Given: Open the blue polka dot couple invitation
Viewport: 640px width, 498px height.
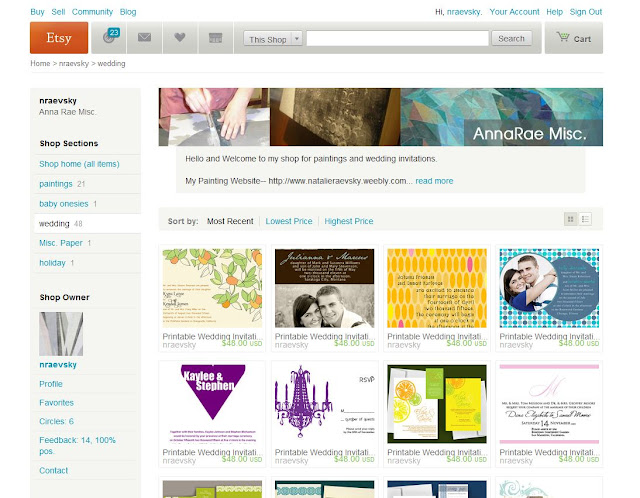Looking at the screenshot, I should [x=549, y=288].
